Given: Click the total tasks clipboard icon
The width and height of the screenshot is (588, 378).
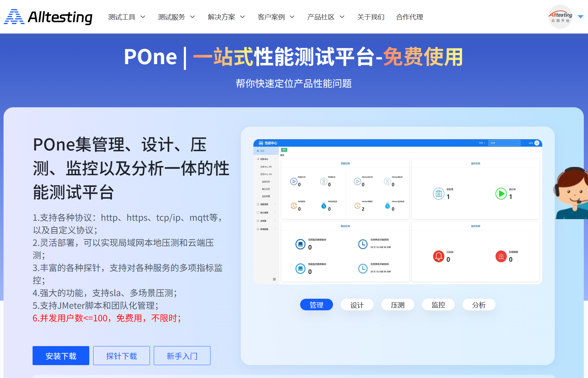Looking at the screenshot, I should point(438,194).
